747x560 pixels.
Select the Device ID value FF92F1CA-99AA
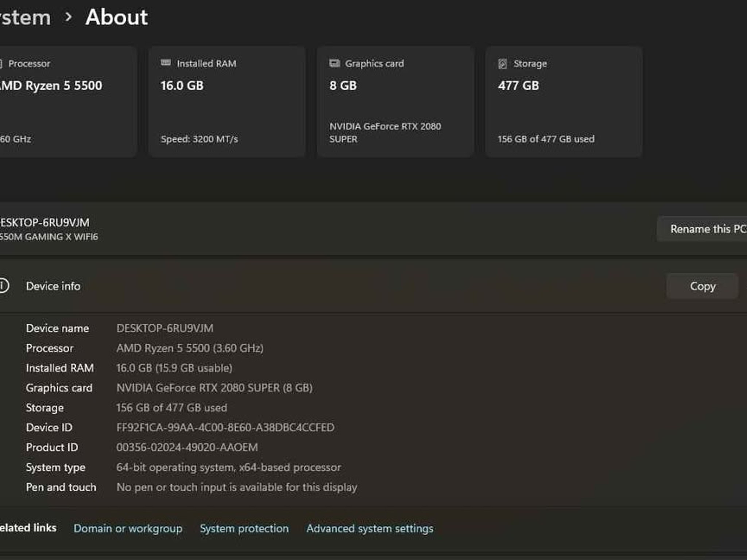[225, 427]
